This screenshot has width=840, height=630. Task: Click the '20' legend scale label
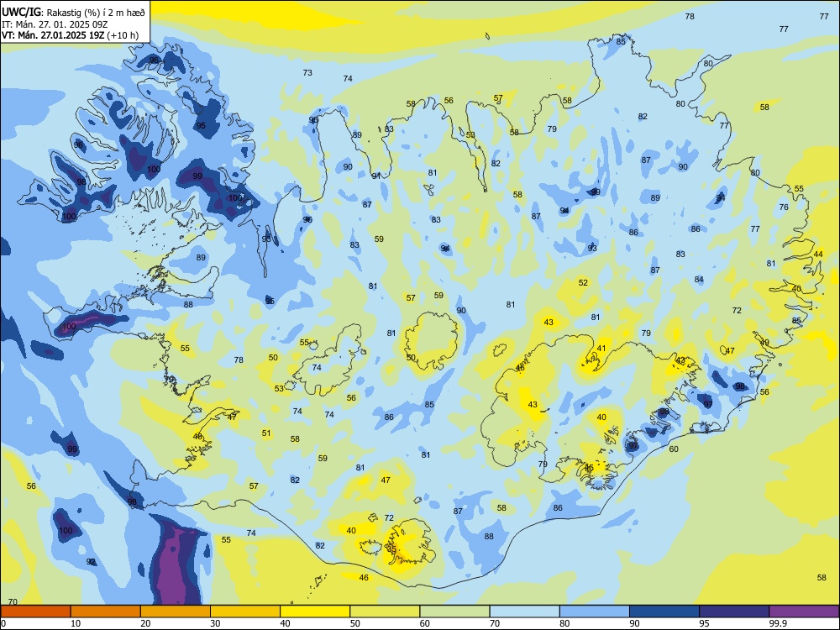(x=145, y=623)
